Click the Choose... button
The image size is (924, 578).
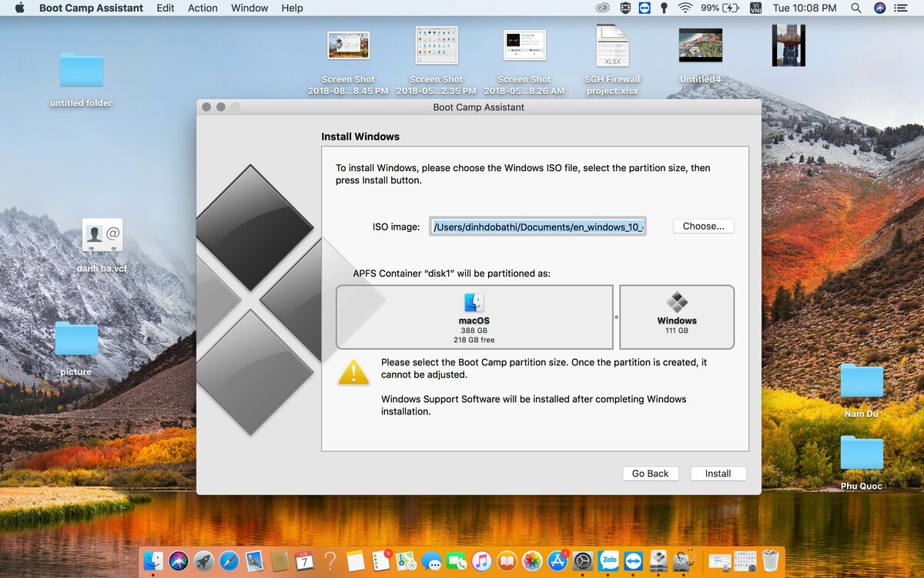704,227
